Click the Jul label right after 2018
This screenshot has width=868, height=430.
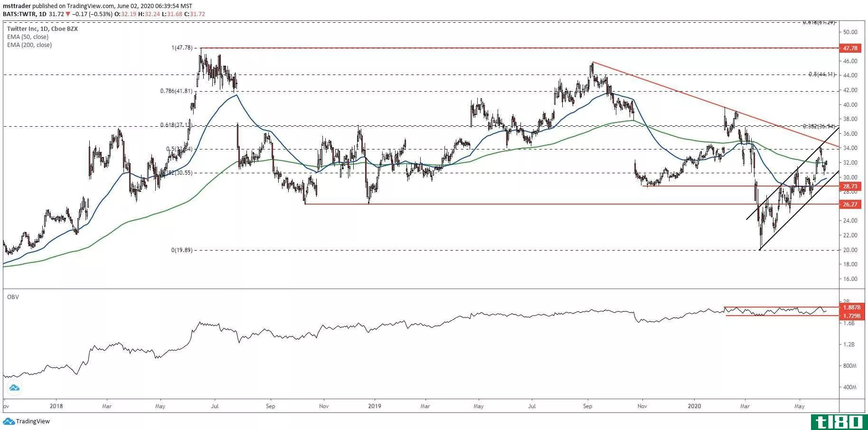[x=215, y=406]
